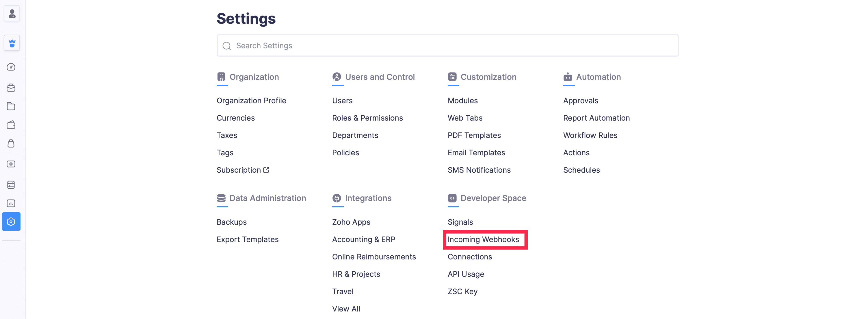Navigate to API Usage page
868x319 pixels.
click(x=466, y=274)
